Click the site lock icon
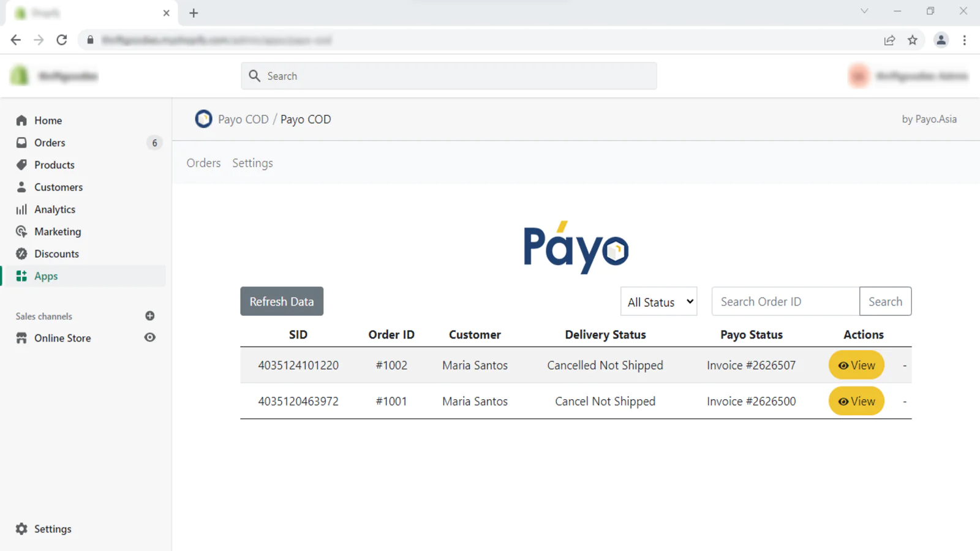Screen dimensions: 980x551 coord(90,40)
